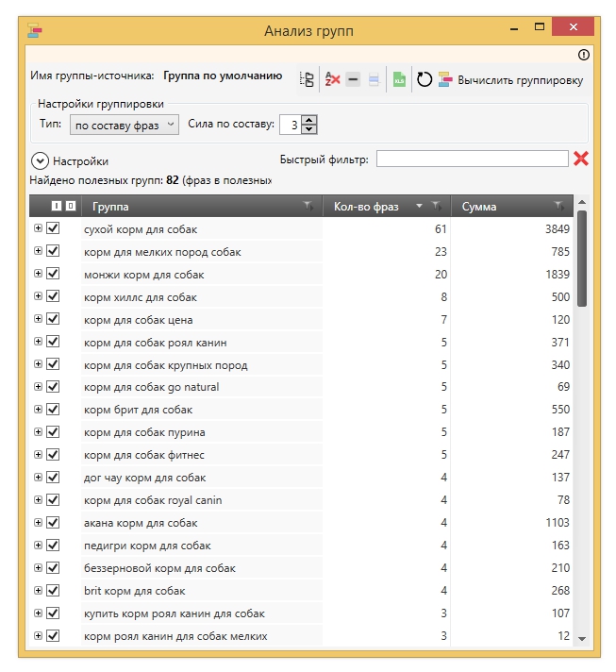Select row 'купить корм роял канин для собак'
The height and width of the screenshot is (672, 616).
(301, 613)
